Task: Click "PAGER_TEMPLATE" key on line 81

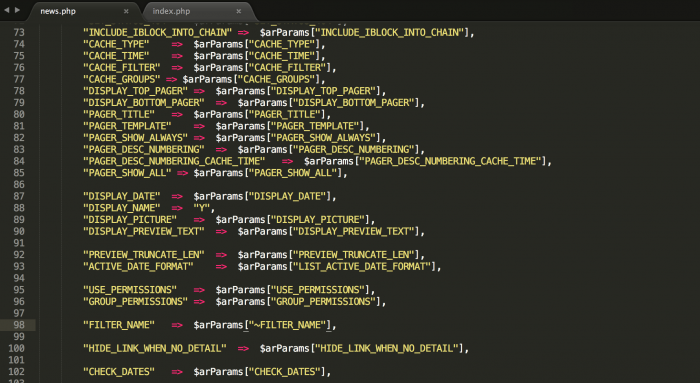Action: click(x=127, y=126)
